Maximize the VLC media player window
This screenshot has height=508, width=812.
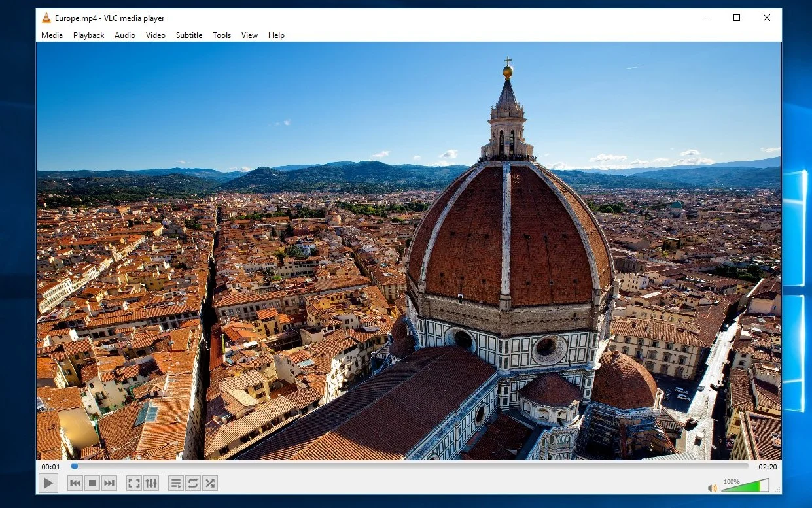(x=737, y=18)
